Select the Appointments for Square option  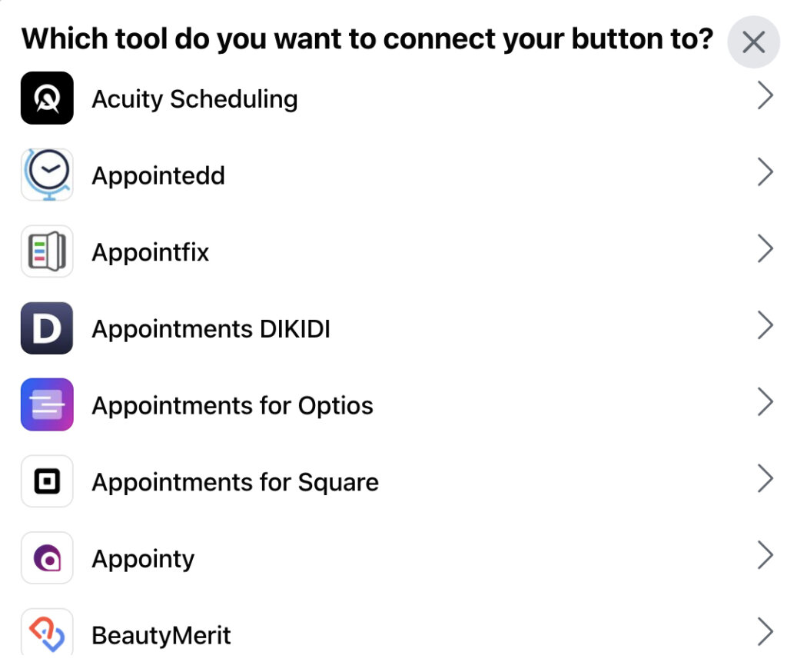234,481
